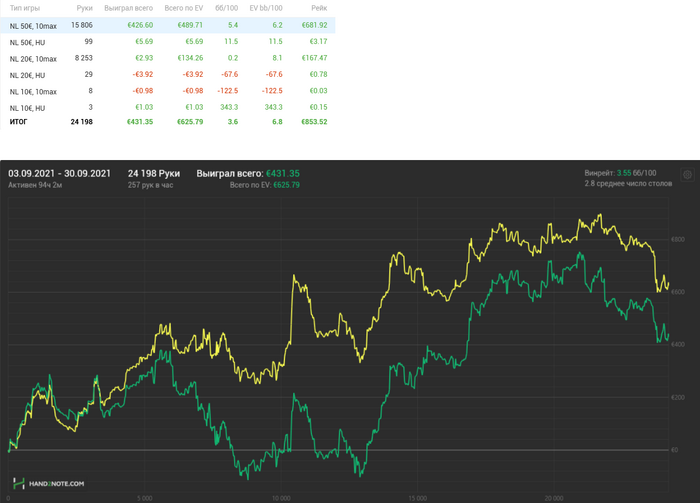Open the graph settings gear icon
This screenshot has height=503, width=700.
coord(688,175)
